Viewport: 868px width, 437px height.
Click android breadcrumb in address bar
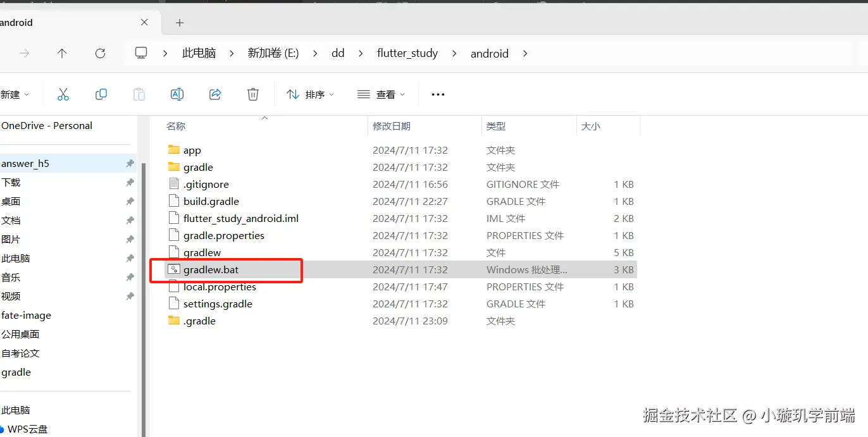click(490, 54)
